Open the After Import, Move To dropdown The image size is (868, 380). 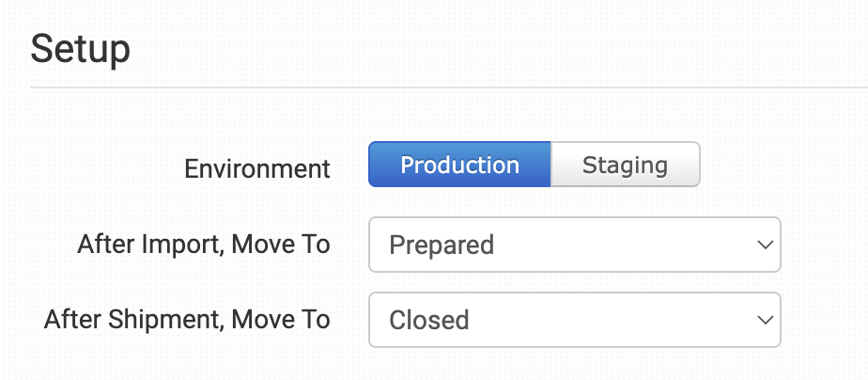(574, 245)
